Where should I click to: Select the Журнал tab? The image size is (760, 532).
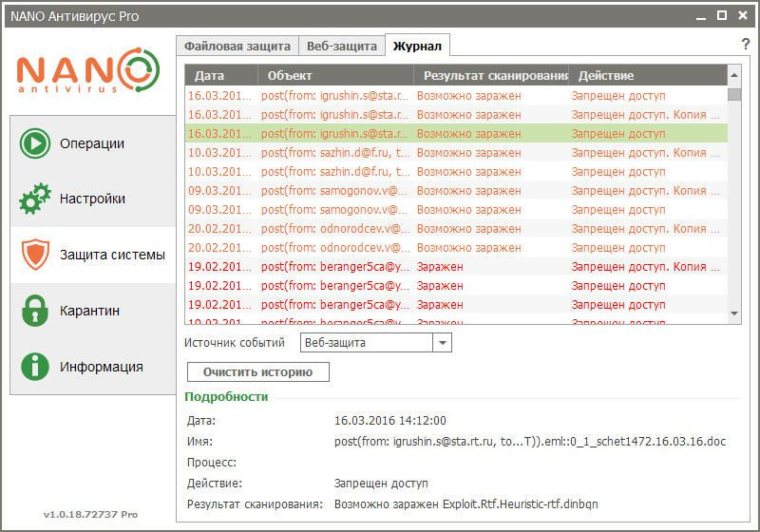pyautogui.click(x=417, y=46)
